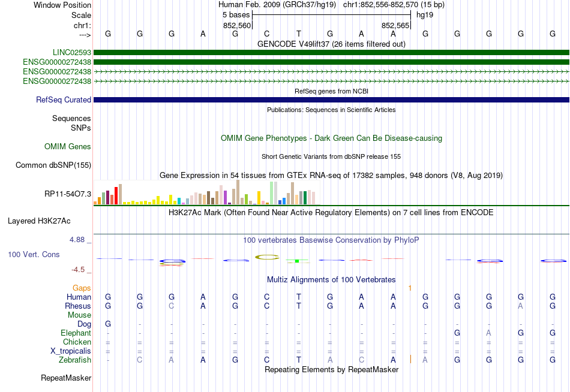Click the 5 bases scale text
This screenshot has height=392, width=570.
236,15
